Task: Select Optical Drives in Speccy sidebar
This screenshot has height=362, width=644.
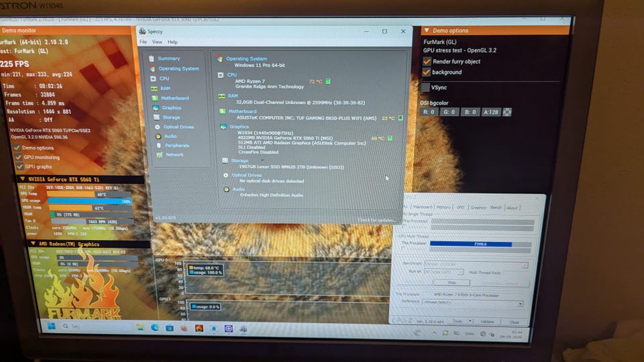Action: pos(178,127)
